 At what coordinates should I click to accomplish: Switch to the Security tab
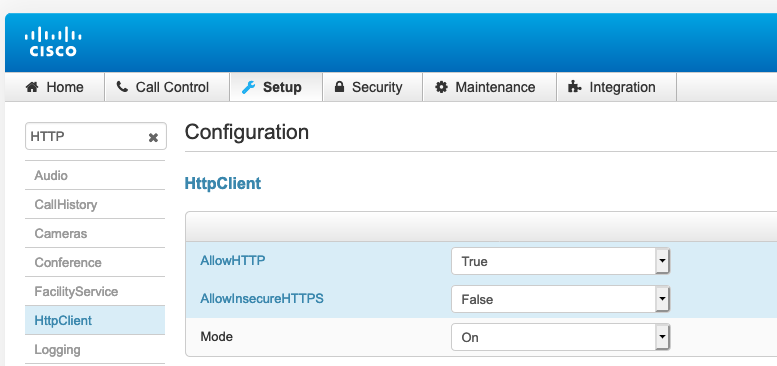tap(373, 87)
